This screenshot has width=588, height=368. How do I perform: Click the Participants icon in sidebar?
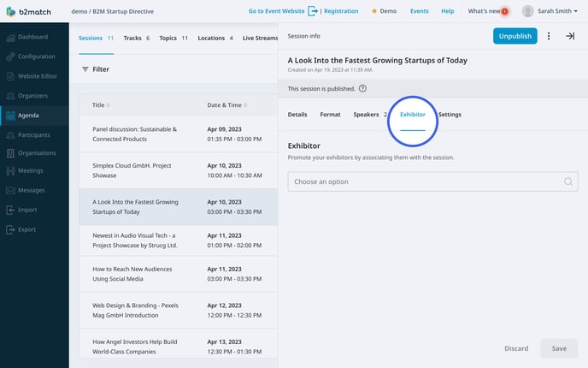pyautogui.click(x=10, y=135)
